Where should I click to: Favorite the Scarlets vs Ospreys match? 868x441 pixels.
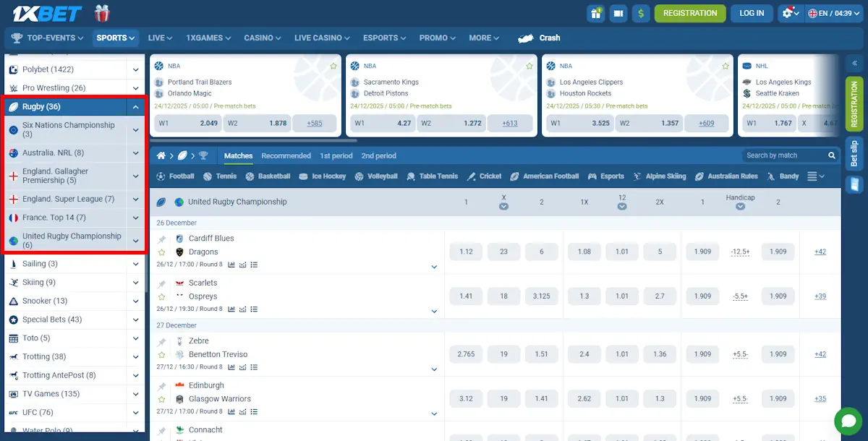161,296
